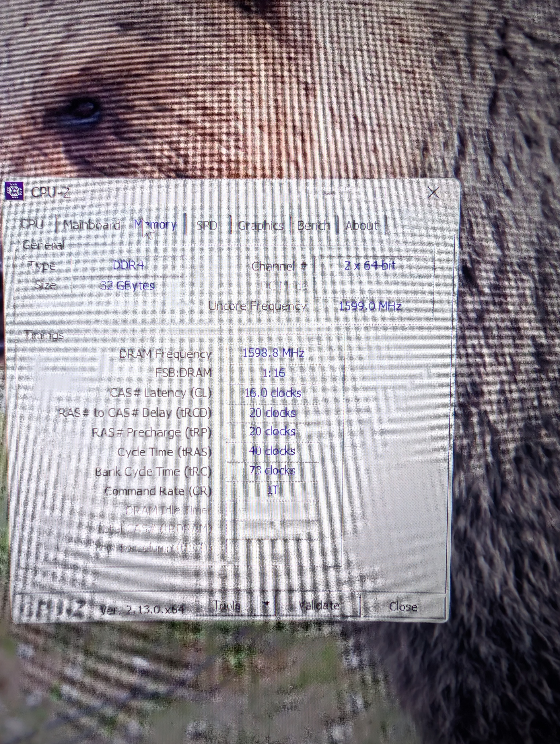Open the Bench tab

click(313, 226)
